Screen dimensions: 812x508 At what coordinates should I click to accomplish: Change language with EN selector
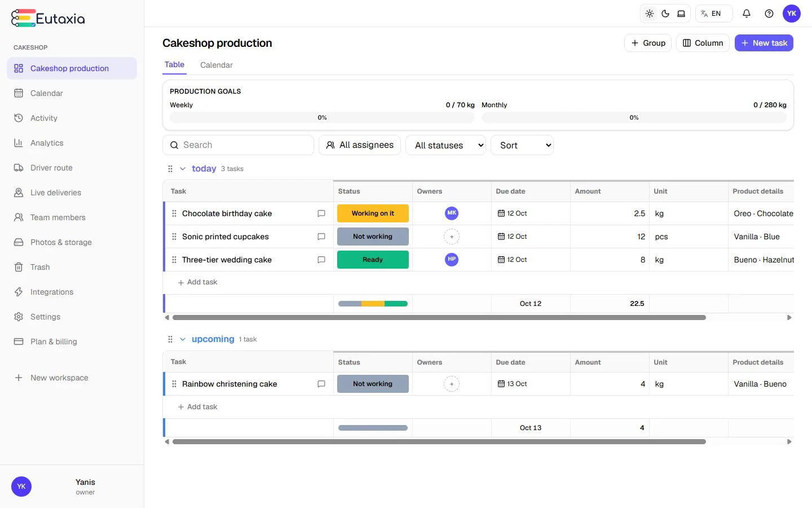(714, 14)
